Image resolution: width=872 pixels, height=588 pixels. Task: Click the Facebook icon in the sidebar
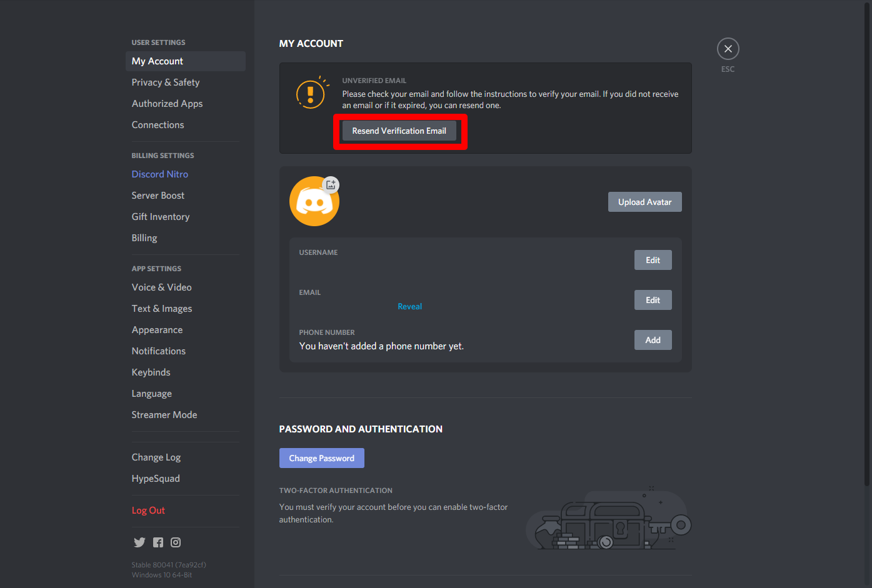(158, 542)
